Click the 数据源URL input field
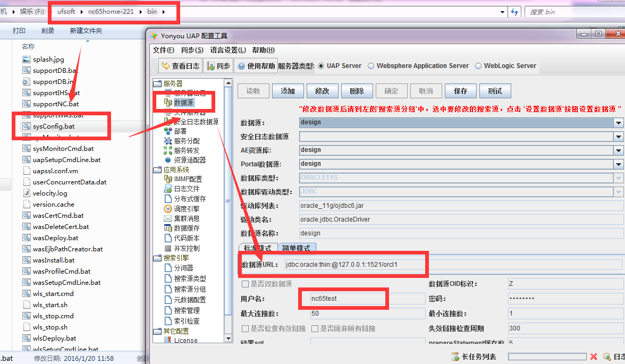The width and height of the screenshot is (625, 364). point(453,264)
